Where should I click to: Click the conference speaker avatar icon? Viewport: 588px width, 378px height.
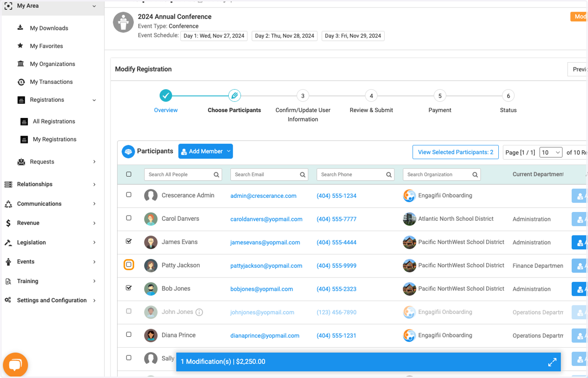click(x=123, y=23)
